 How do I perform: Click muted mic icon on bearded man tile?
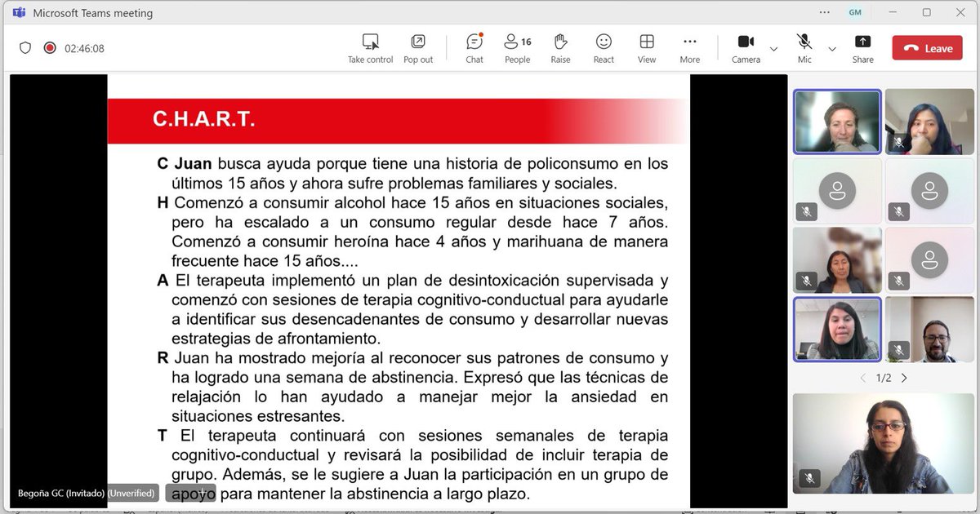[x=898, y=350]
